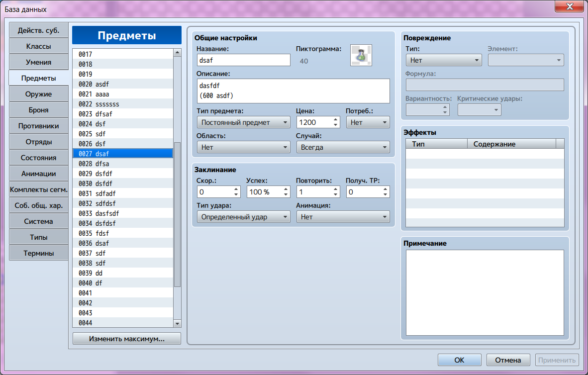
Task: Open the Случай dropdown
Action: pos(343,147)
